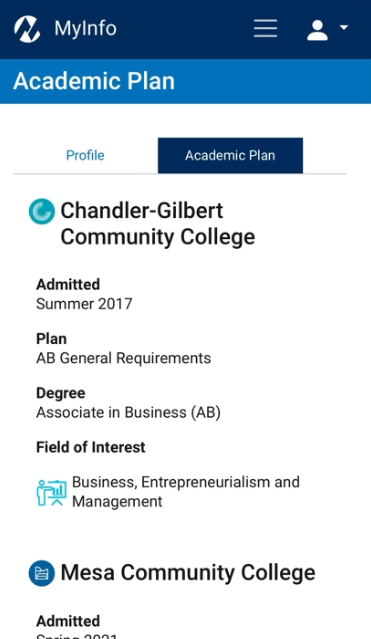Image resolution: width=371 pixels, height=639 pixels.
Task: Select the Academic Plan tab
Action: pos(230,155)
